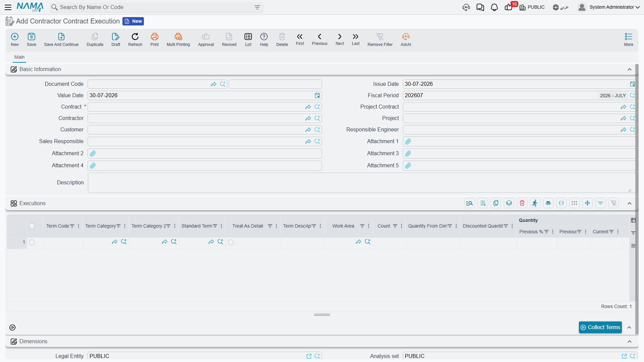Open Multi Printing
Viewport: 644px width, 362px height.
point(178,40)
